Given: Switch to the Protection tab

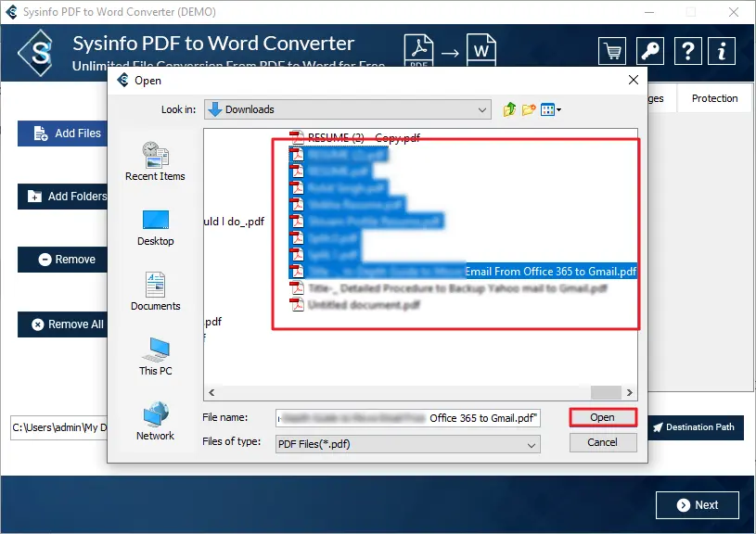Looking at the screenshot, I should click(x=714, y=98).
